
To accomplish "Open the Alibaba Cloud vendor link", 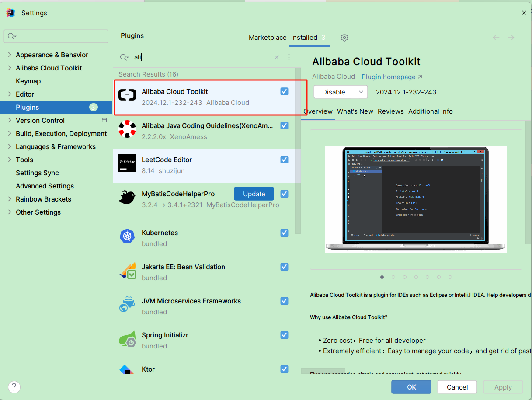I will pyautogui.click(x=334, y=77).
